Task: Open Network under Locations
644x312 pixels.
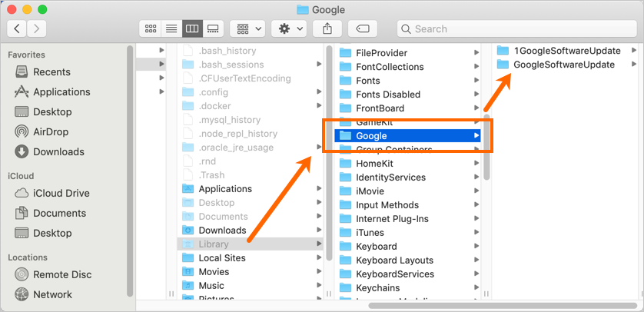Action: [52, 294]
